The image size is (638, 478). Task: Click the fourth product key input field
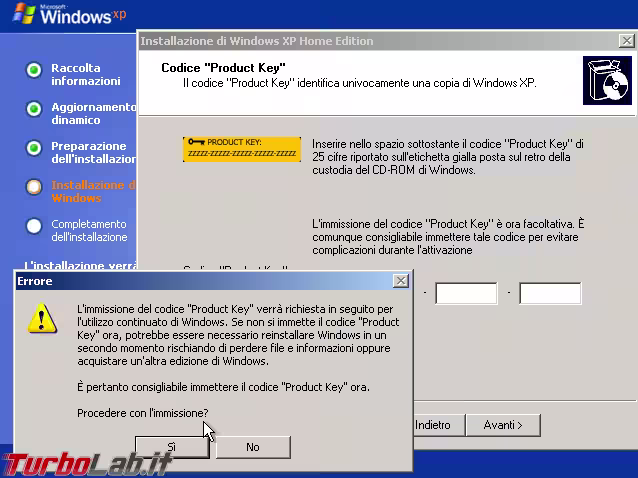pos(466,293)
